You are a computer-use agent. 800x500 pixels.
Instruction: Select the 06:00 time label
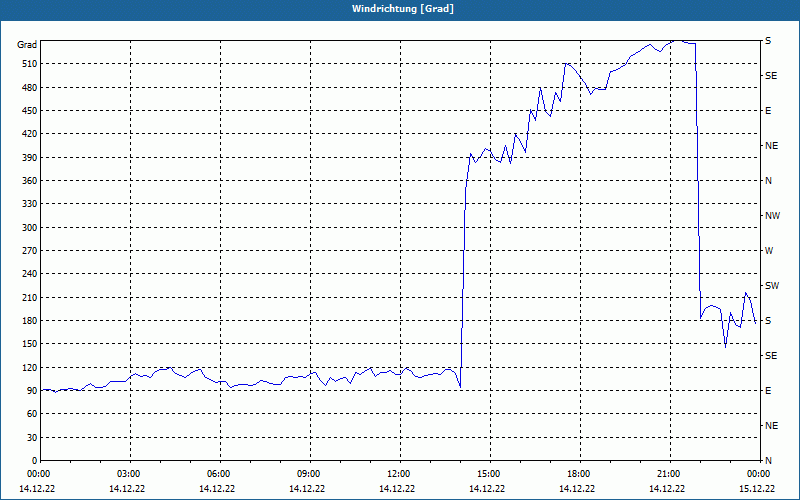click(x=220, y=474)
